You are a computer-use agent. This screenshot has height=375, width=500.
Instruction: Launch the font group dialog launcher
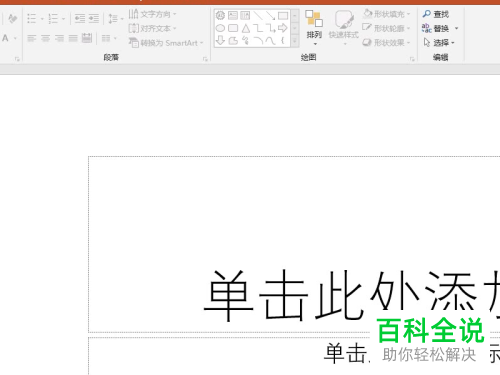coord(17,59)
